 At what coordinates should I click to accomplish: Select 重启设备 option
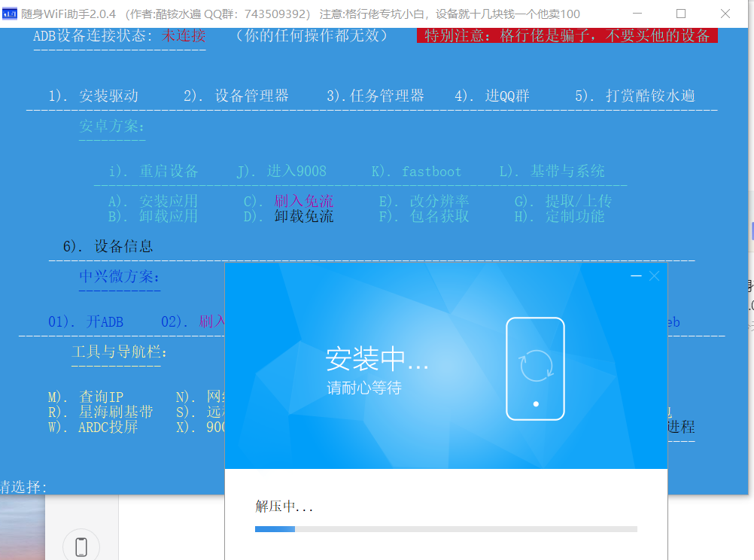pyautogui.click(x=154, y=171)
